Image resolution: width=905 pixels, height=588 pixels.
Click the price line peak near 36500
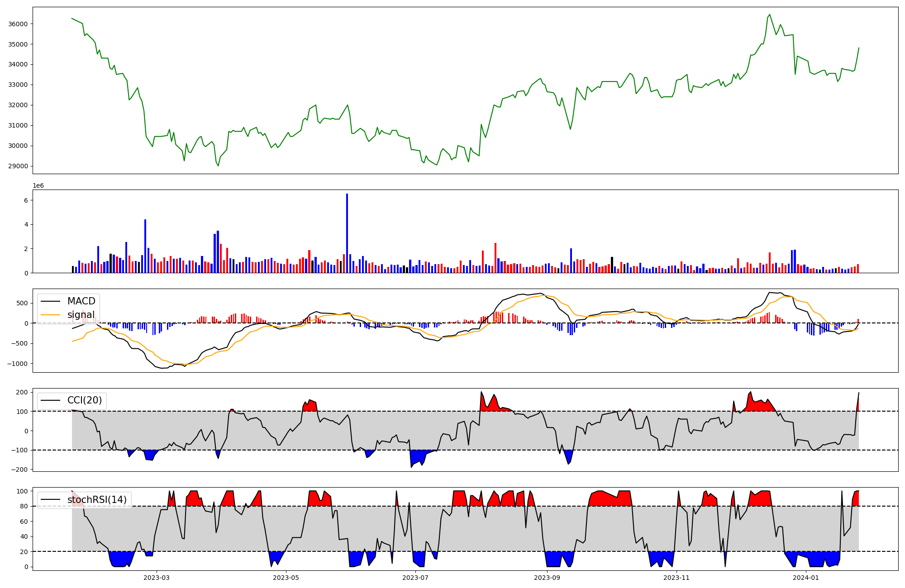pyautogui.click(x=770, y=14)
